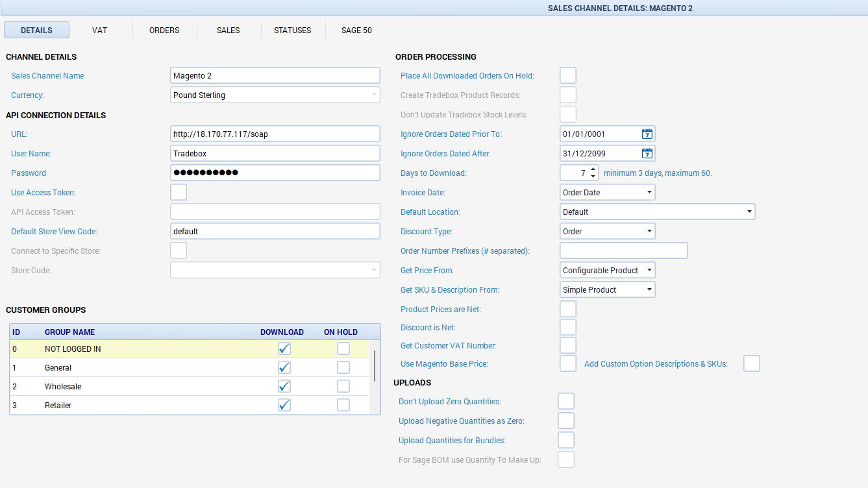
Task: Switch to the VAT tab
Action: point(99,30)
